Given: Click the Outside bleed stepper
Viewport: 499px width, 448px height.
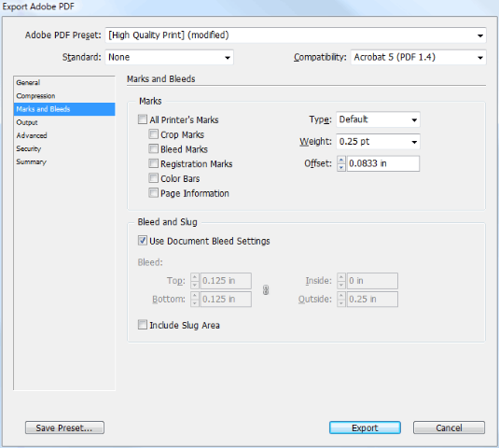Looking at the screenshot, I should pyautogui.click(x=341, y=300).
